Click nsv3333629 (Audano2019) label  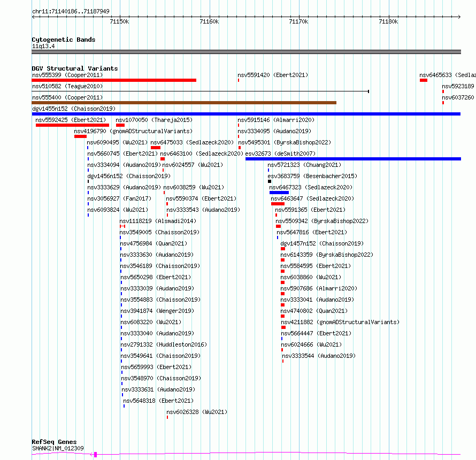coord(124,187)
